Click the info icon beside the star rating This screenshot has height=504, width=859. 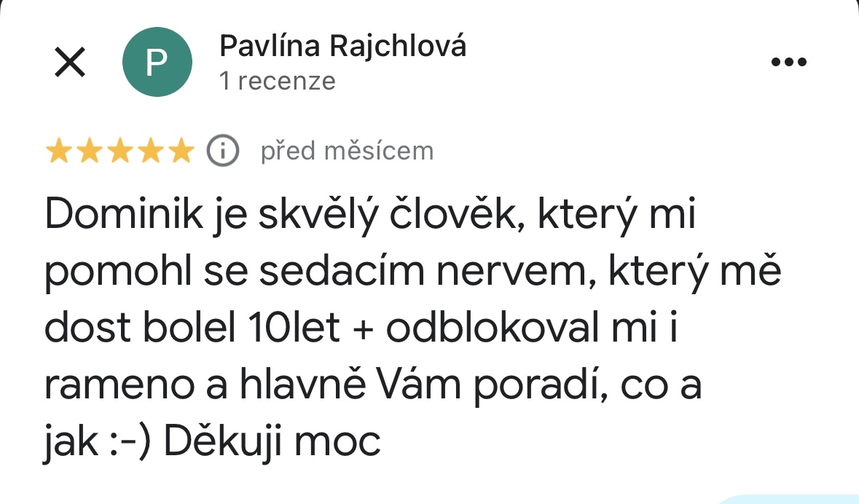[x=224, y=151]
